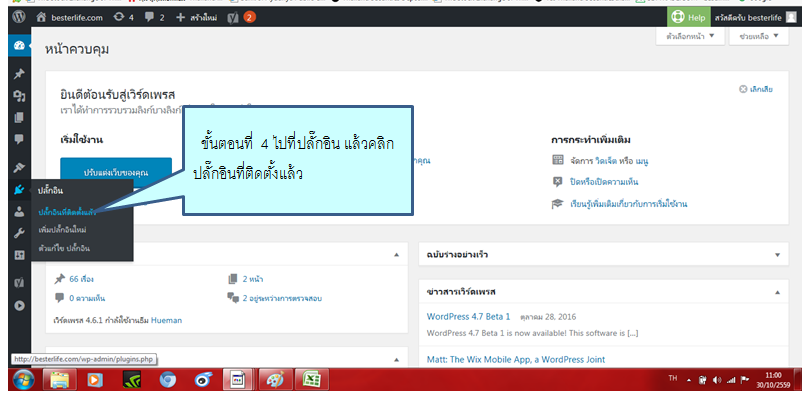Dismiss welcome panel via เลิกเสีย
805x395 pixels.
click(756, 89)
